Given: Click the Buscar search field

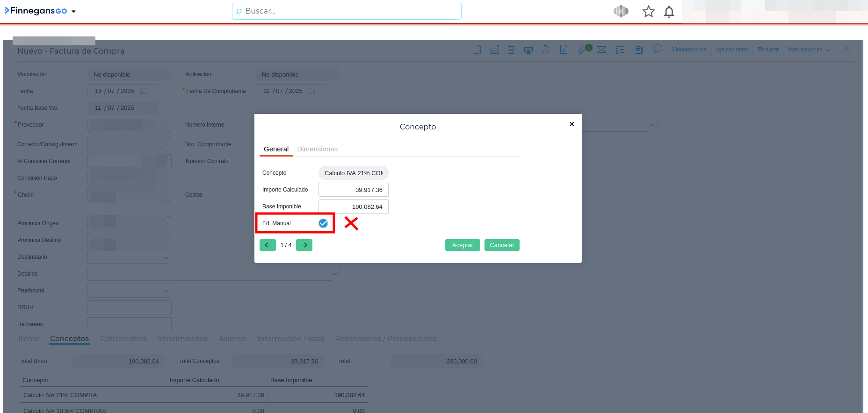Looking at the screenshot, I should (347, 11).
